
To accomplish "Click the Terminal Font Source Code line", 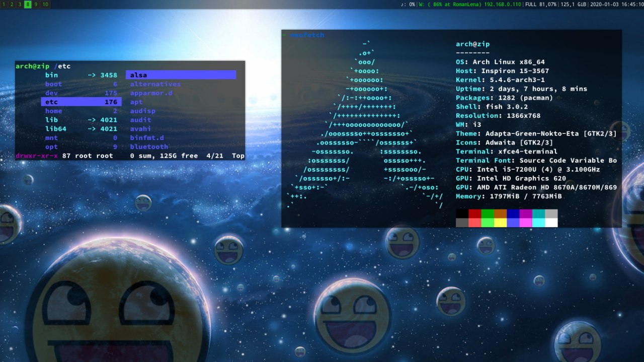I will [536, 160].
